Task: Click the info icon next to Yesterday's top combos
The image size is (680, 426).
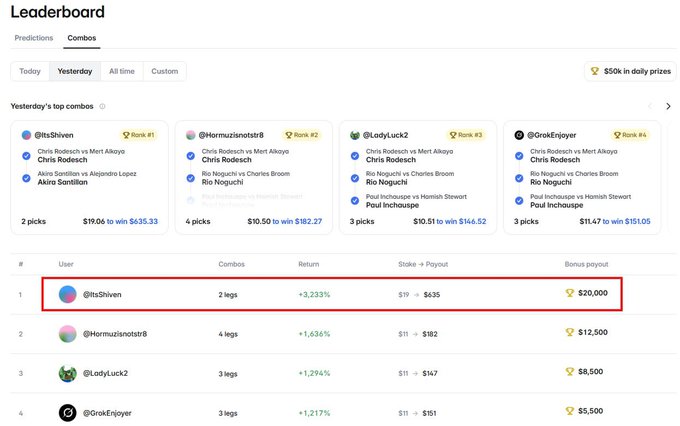Action: [x=102, y=106]
